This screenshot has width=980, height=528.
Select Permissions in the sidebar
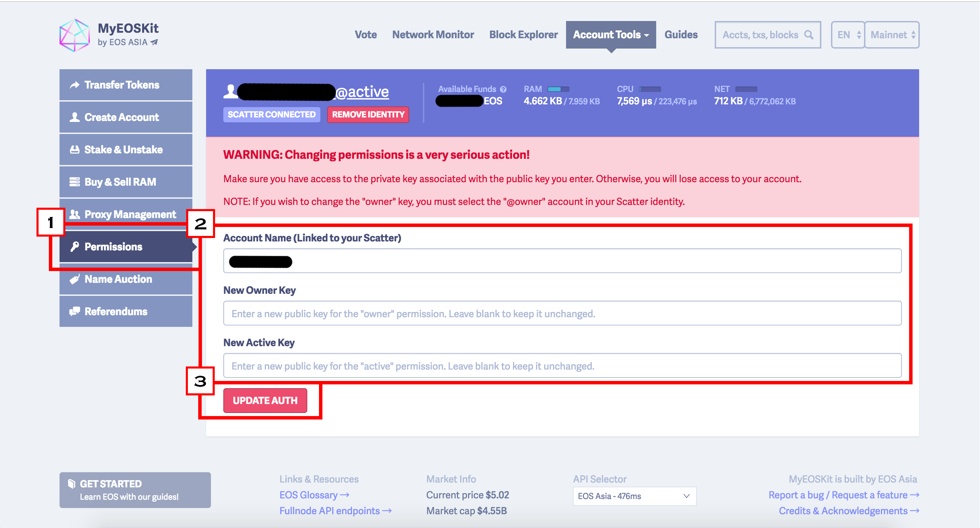click(x=126, y=247)
